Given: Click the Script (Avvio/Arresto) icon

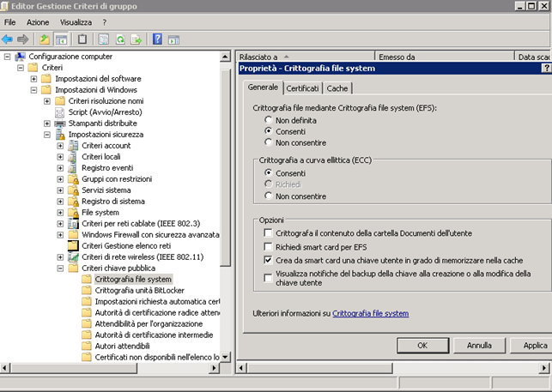Looking at the screenshot, I should coord(60,112).
